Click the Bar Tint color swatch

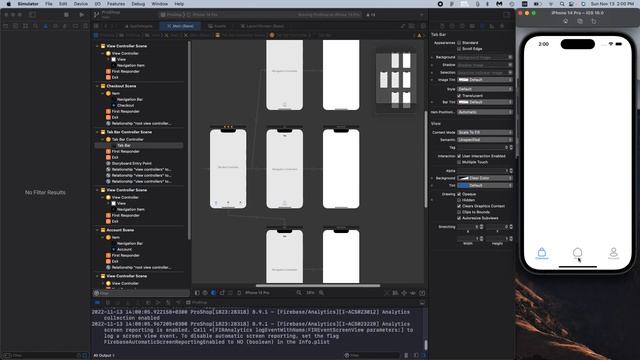(463, 102)
